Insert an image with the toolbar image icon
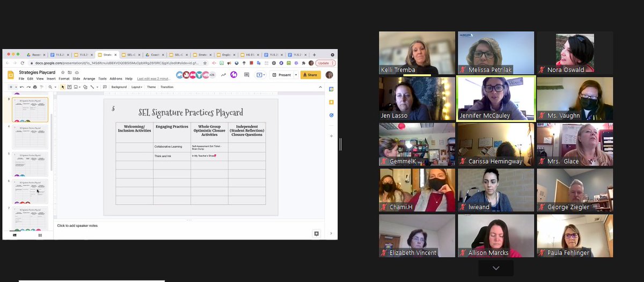This screenshot has width=644, height=282. pyautogui.click(x=76, y=87)
